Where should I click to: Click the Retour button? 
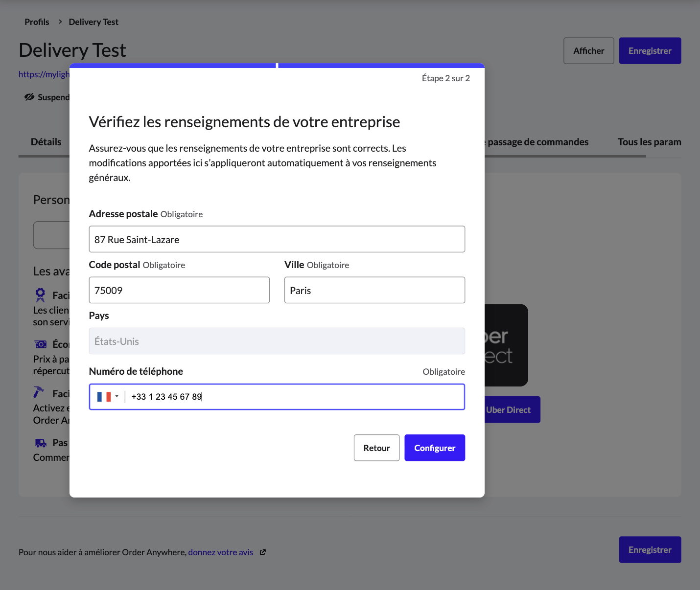(x=376, y=448)
